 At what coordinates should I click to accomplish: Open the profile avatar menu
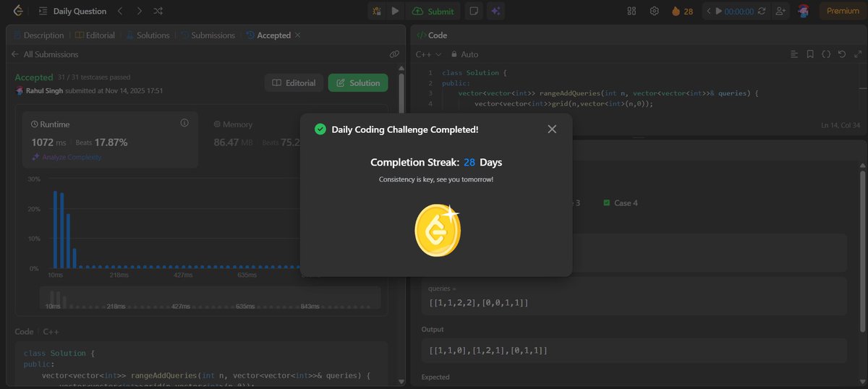[804, 11]
